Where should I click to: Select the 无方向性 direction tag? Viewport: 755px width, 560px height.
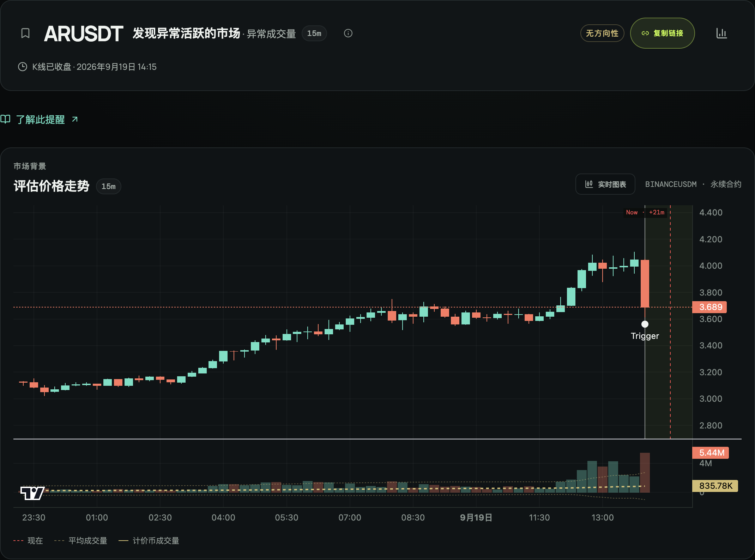pos(602,33)
